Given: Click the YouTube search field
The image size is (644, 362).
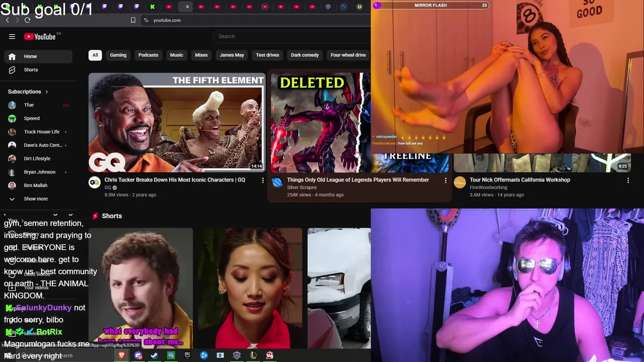Looking at the screenshot, I should 292,36.
